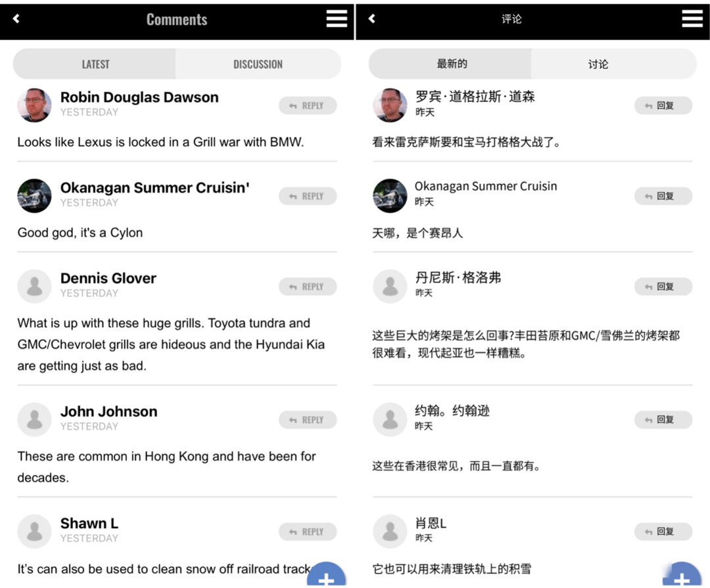710x588 pixels.
Task: Switch to the LATEST tab
Action: point(95,64)
